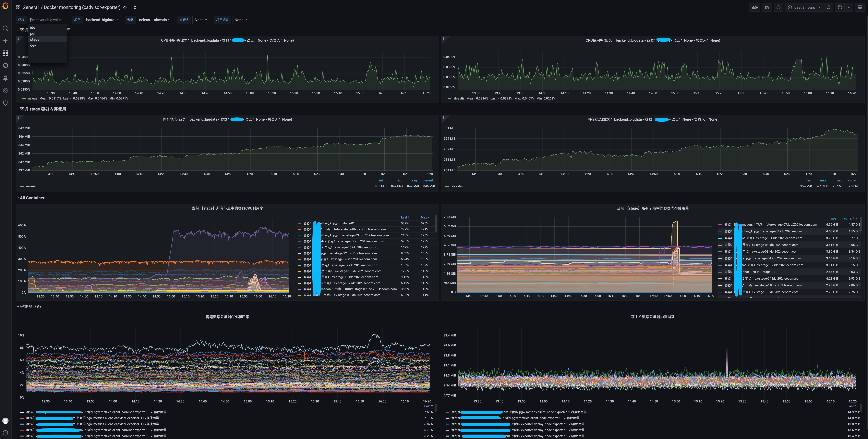Image resolution: width=868 pixels, height=439 pixels.
Task: Click neleus memory legend color swatch
Action: (x=22, y=187)
